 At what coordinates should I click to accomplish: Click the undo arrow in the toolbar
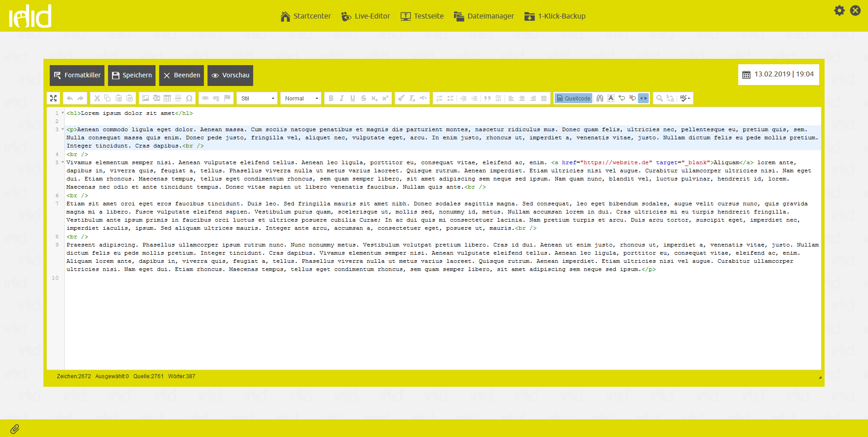(70, 98)
